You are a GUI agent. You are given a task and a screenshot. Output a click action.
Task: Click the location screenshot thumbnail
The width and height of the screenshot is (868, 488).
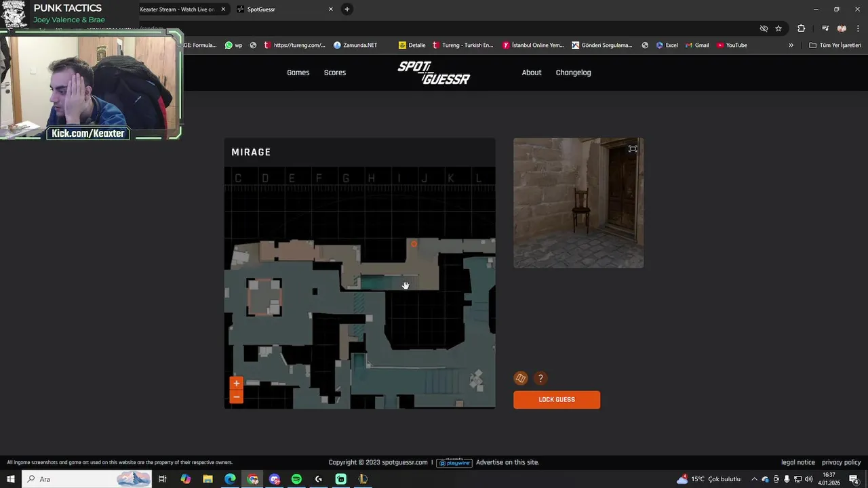[578, 203]
